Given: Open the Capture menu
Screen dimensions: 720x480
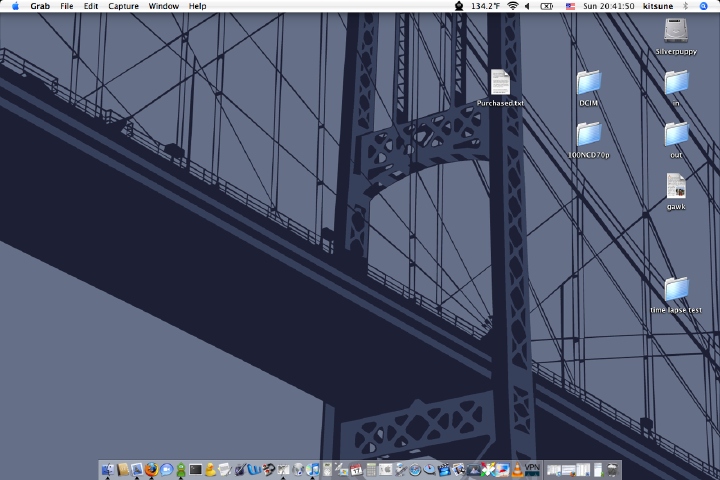Looking at the screenshot, I should click(x=123, y=6).
